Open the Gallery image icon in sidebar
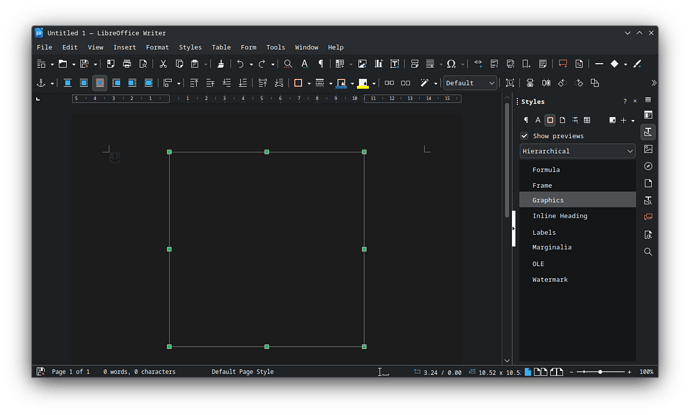The image size is (690, 415). [x=648, y=149]
